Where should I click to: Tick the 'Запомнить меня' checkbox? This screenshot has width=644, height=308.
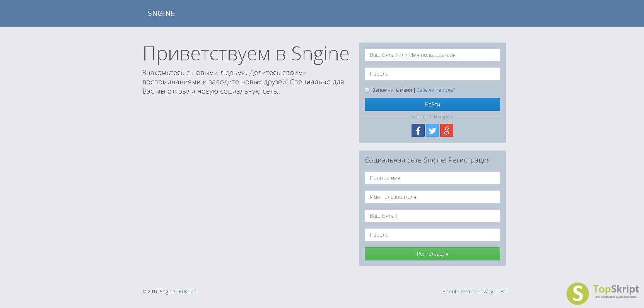point(367,90)
